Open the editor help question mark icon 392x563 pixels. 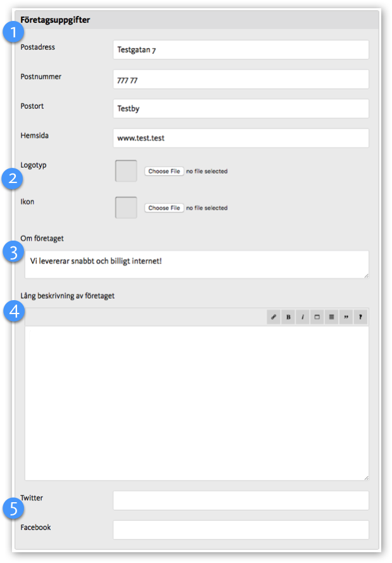(360, 317)
